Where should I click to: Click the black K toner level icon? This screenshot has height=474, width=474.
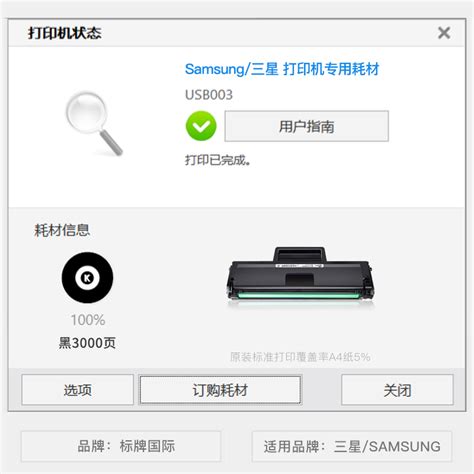87,277
